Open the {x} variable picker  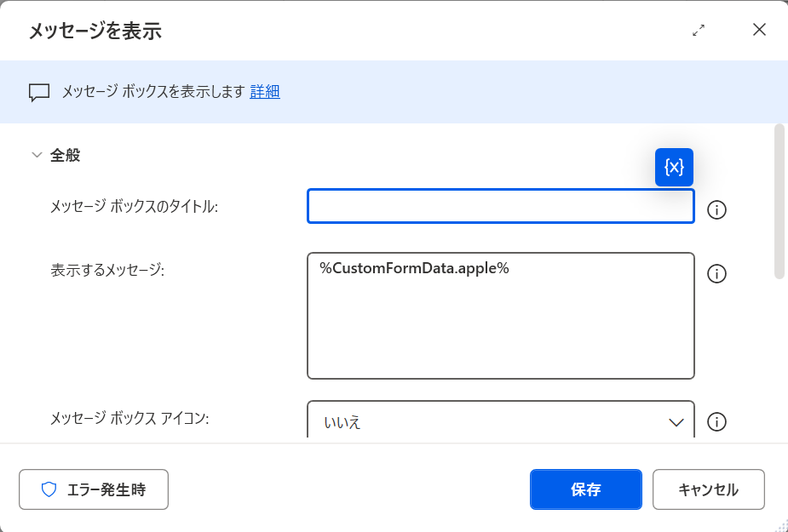click(674, 167)
